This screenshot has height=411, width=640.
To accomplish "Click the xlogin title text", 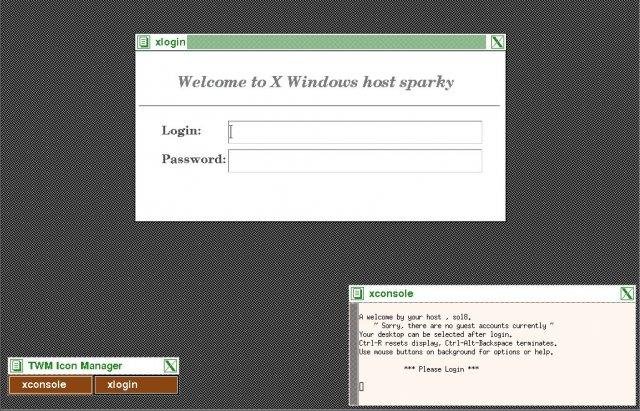I will [170, 42].
